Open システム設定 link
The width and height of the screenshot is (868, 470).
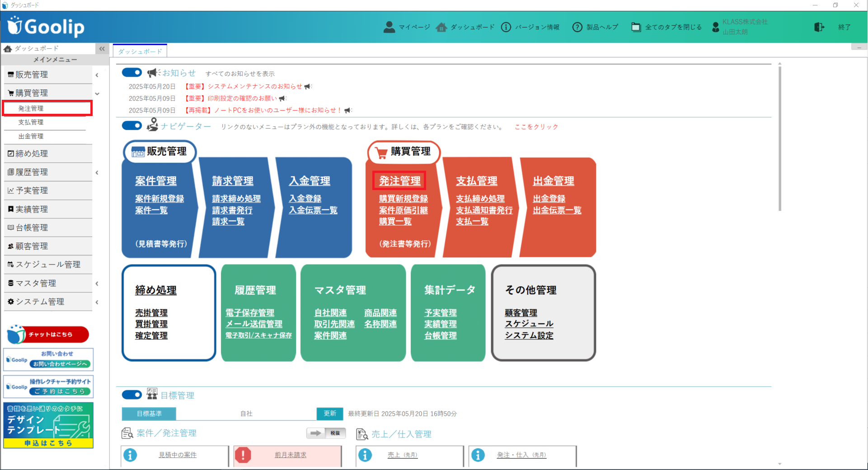click(529, 335)
